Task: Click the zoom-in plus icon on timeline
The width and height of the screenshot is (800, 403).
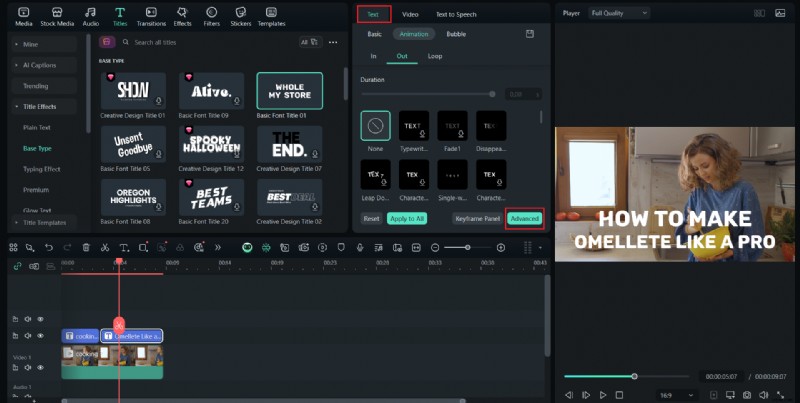Action: click(501, 247)
